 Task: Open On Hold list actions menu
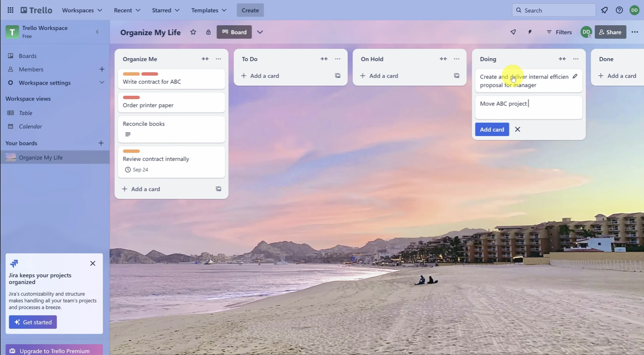[456, 59]
